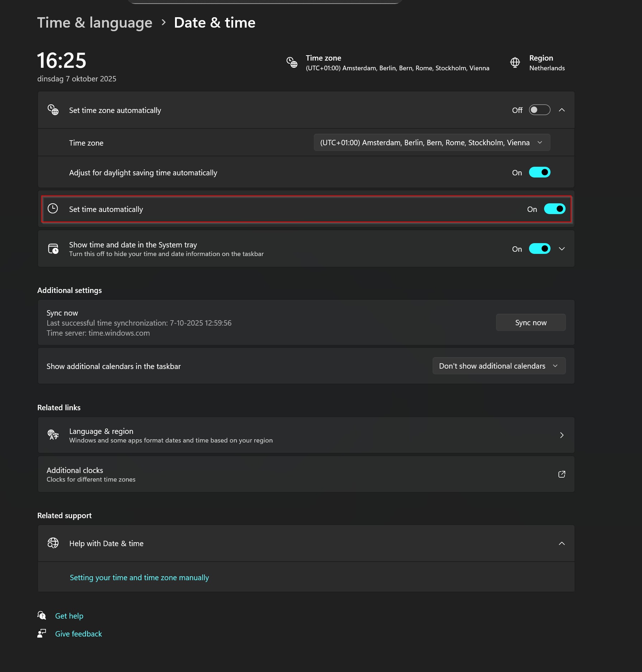Click the System tray calendar-clock icon
The height and width of the screenshot is (672, 642).
pyautogui.click(x=53, y=249)
